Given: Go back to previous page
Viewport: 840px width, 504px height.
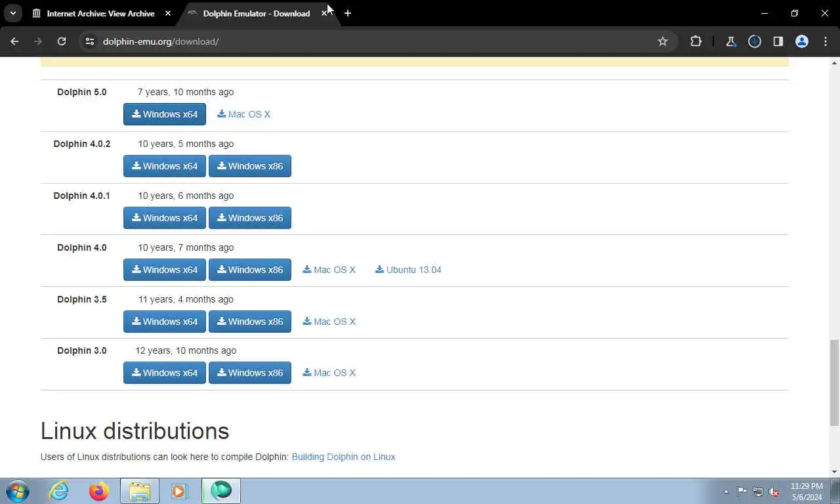Looking at the screenshot, I should 14,41.
